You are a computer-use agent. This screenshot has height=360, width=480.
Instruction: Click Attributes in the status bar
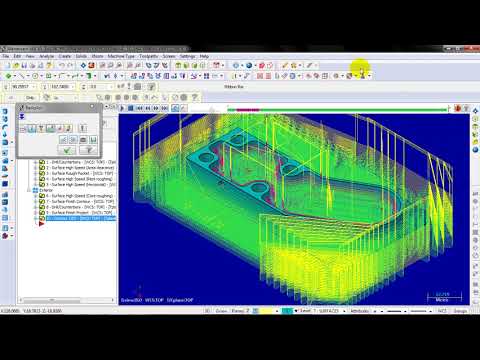pyautogui.click(x=359, y=311)
